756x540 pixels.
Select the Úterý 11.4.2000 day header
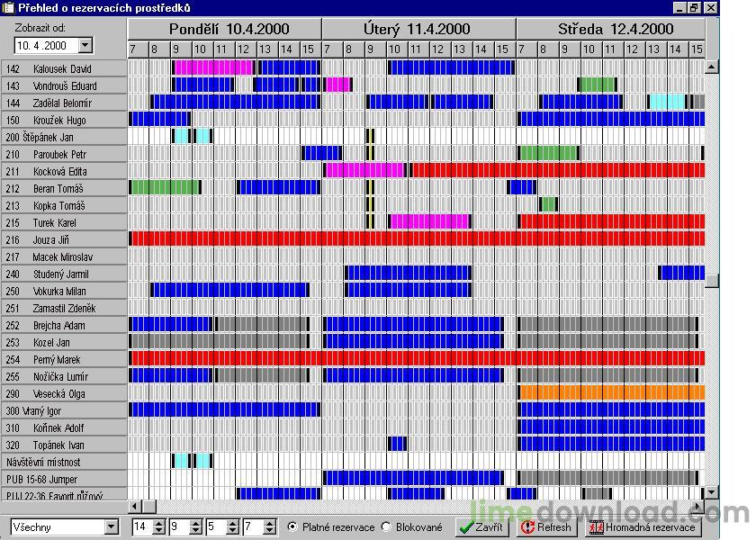pos(419,29)
